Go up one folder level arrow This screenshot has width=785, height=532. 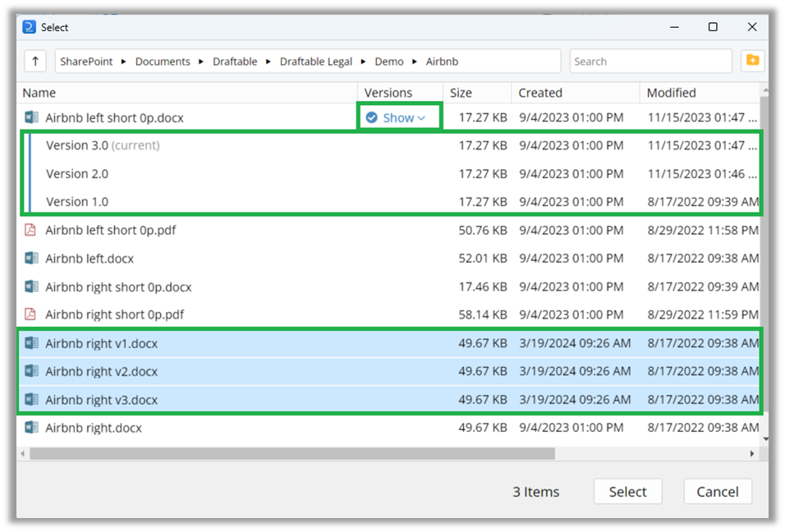tap(35, 62)
